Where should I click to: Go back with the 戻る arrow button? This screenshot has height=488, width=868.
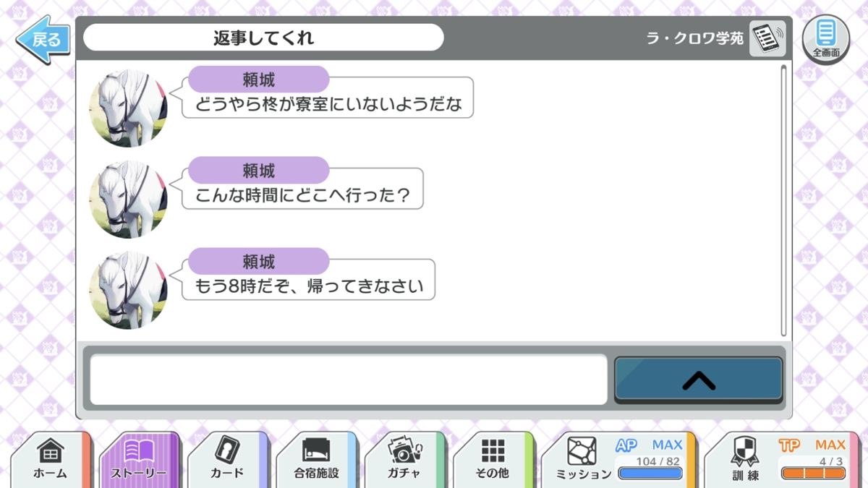coord(43,39)
